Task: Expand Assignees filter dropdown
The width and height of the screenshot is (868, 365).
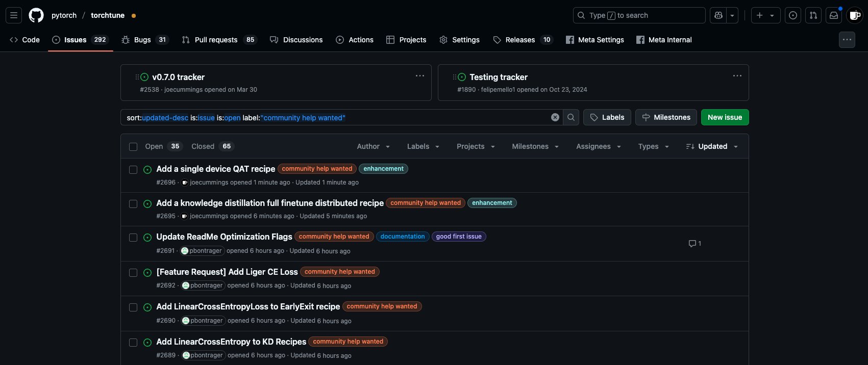Action: pos(599,146)
